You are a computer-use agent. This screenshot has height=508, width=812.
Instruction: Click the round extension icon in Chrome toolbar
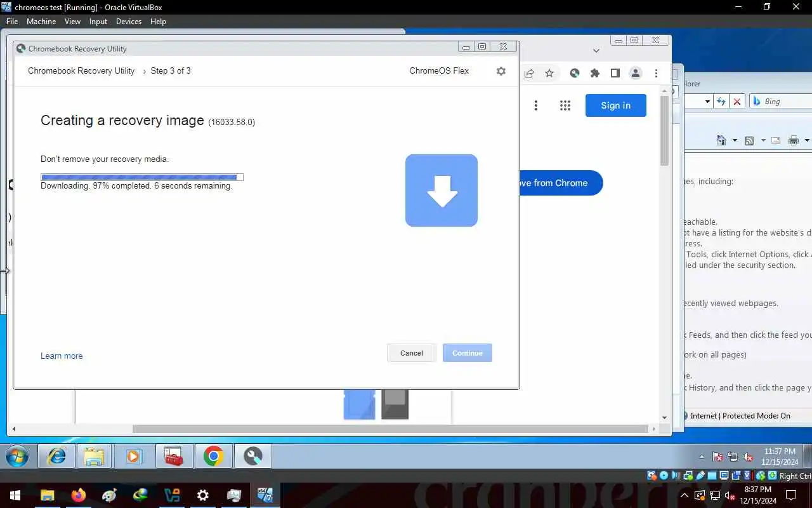pyautogui.click(x=575, y=73)
